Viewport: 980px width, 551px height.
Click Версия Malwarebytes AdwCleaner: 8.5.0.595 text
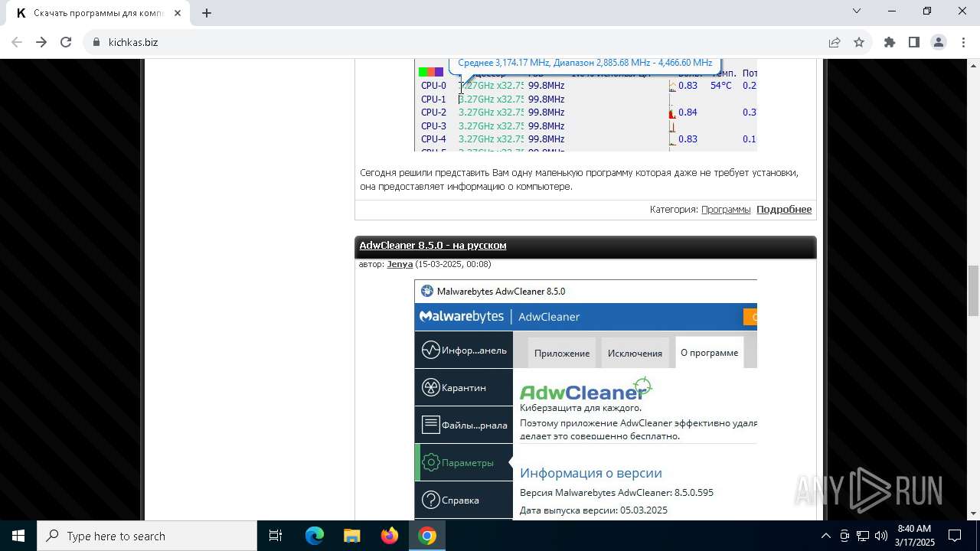pos(616,492)
